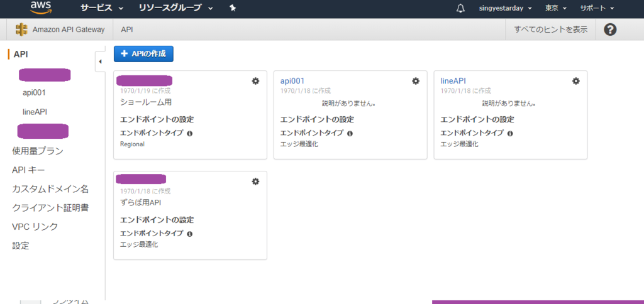Click the API breadcrumb

pos(127,30)
